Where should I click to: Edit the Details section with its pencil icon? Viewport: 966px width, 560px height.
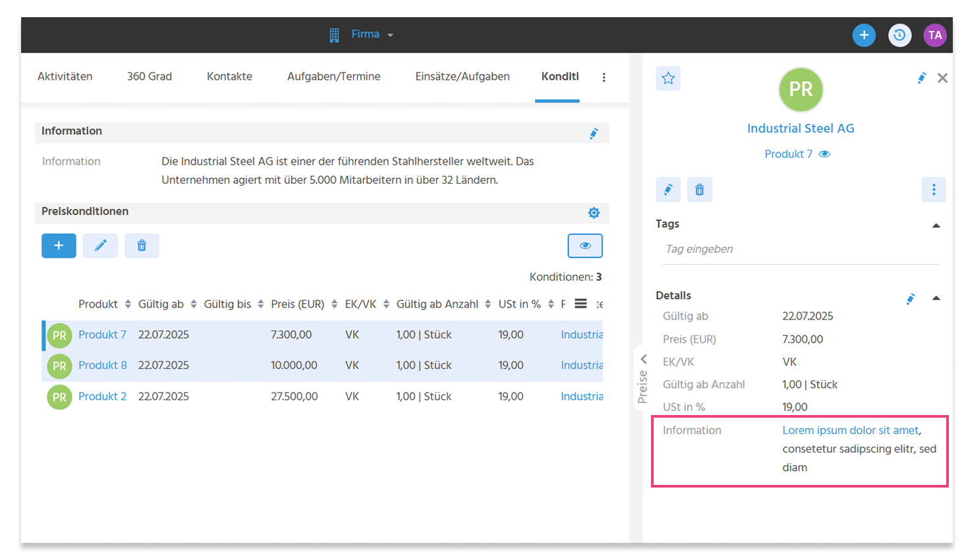coord(911,299)
